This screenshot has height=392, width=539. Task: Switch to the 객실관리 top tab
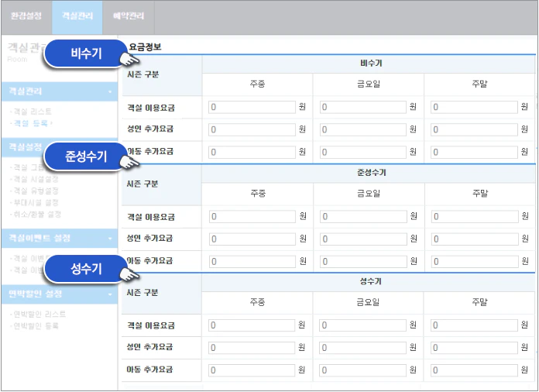77,15
